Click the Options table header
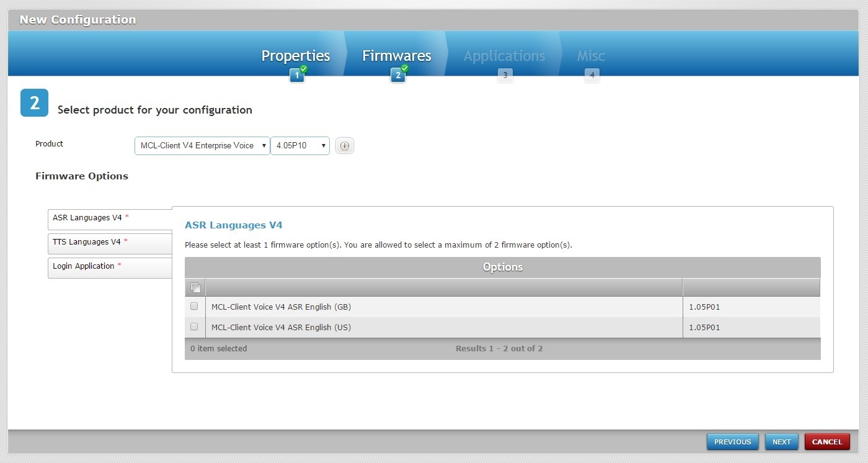868x463 pixels. [503, 267]
